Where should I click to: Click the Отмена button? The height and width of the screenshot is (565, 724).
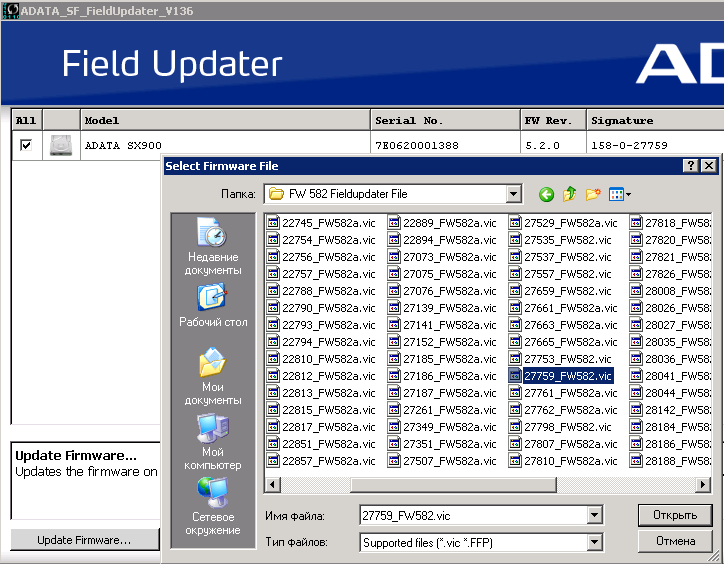point(675,541)
